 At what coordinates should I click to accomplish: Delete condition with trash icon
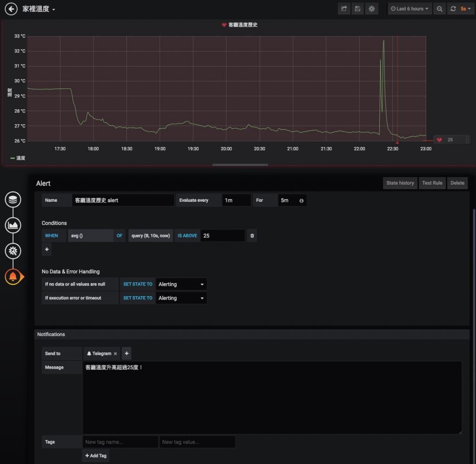252,236
